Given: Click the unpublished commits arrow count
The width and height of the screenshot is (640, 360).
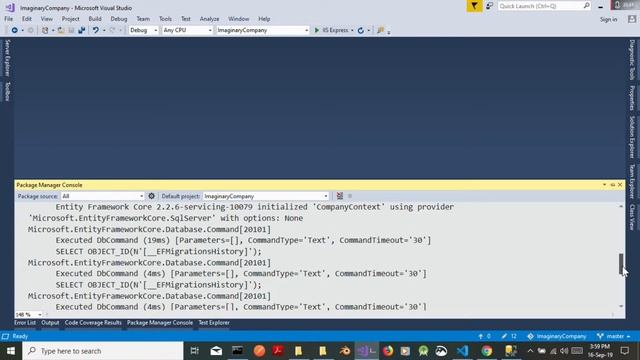Looking at the screenshot, I should coord(484,336).
